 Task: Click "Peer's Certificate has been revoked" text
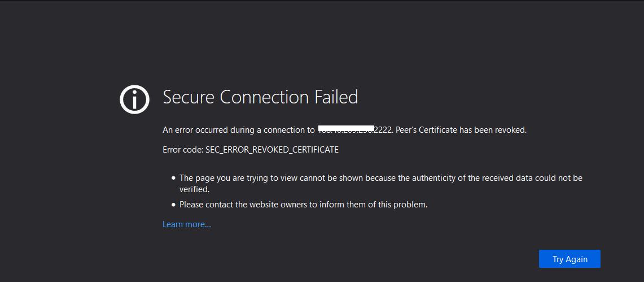click(461, 130)
